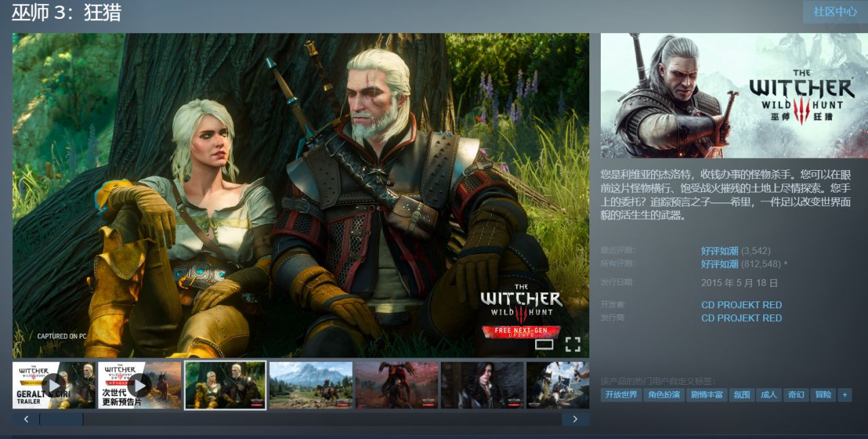Screen dimensions: 868x439
Task: Click the release date 2015 年 5 月 18 日
Action: point(739,283)
